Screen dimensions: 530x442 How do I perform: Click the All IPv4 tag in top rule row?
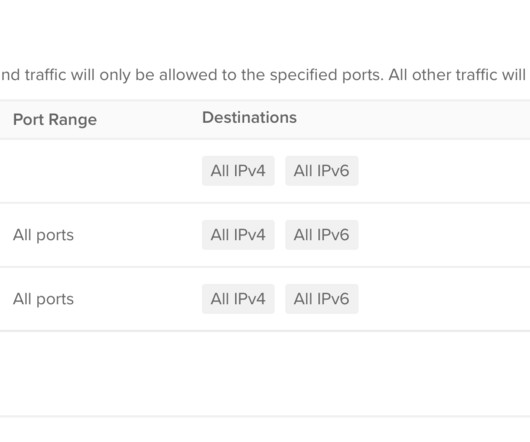pyautogui.click(x=238, y=171)
